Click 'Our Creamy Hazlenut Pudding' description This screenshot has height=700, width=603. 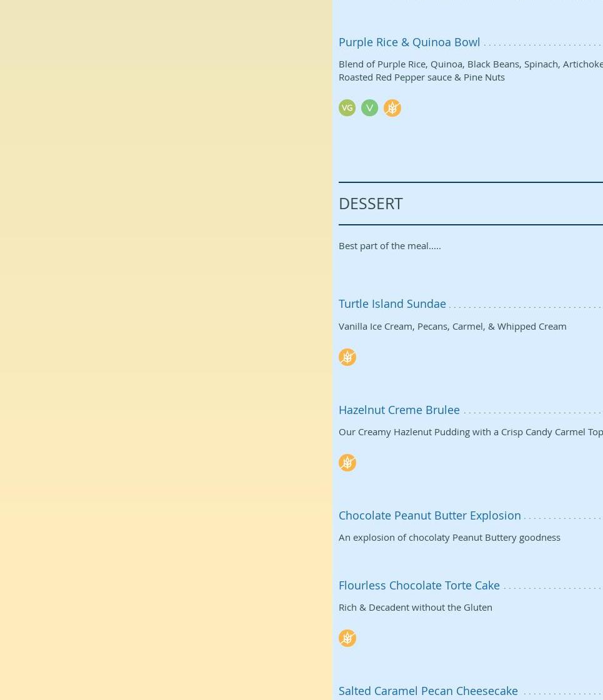[x=471, y=432]
